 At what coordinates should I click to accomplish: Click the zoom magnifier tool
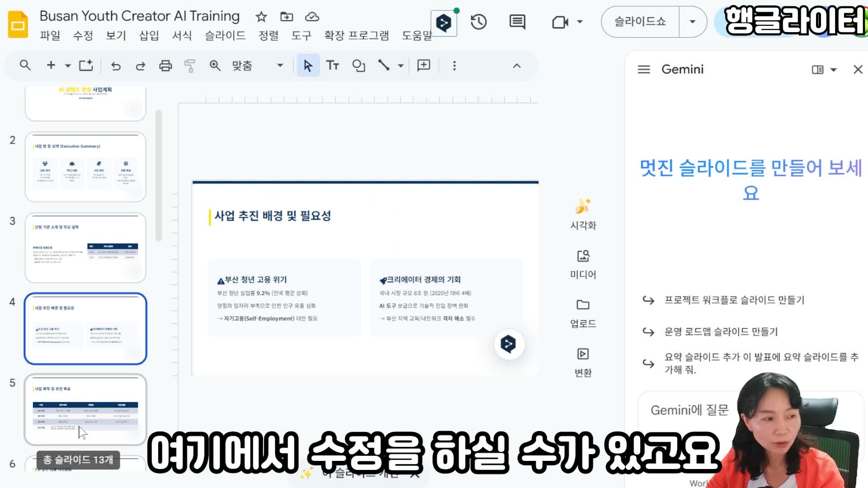coord(215,66)
